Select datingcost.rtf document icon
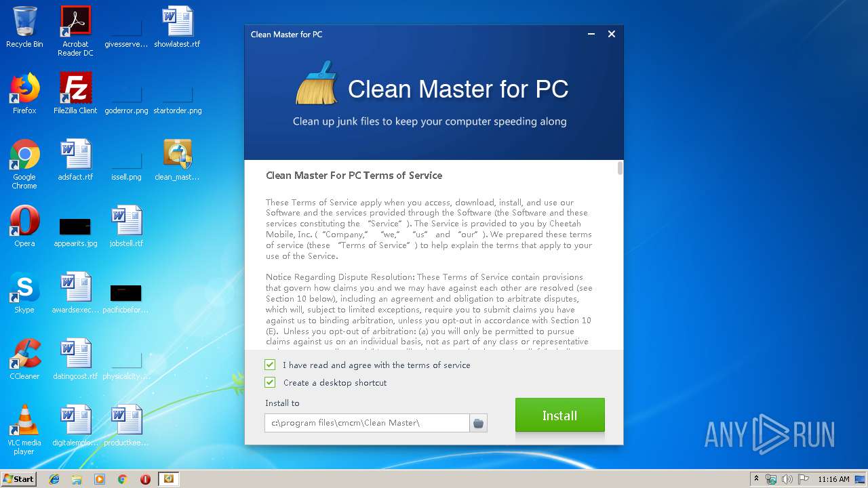Viewport: 868px width, 488px height. [75, 360]
